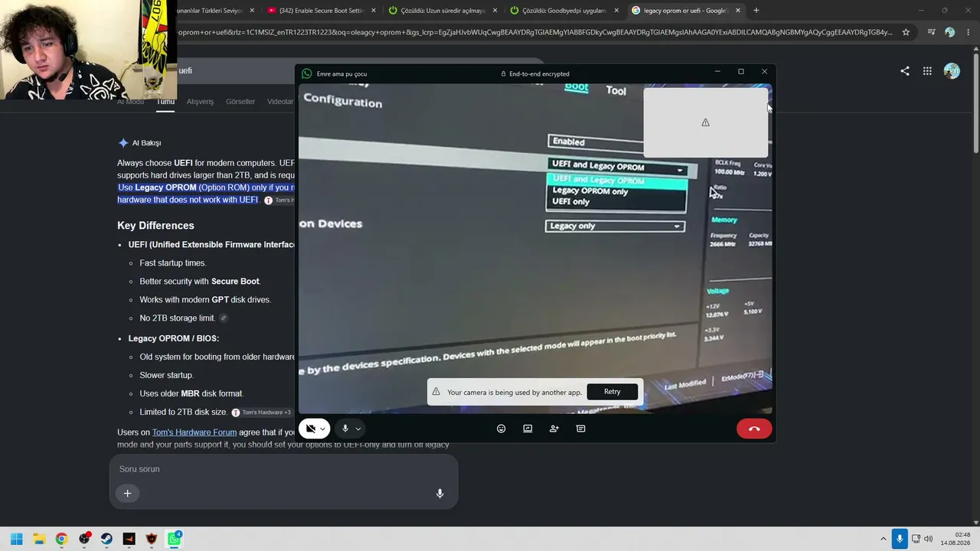Open microphone options chevron in call
Screen dimensions: 980x551
click(358, 429)
